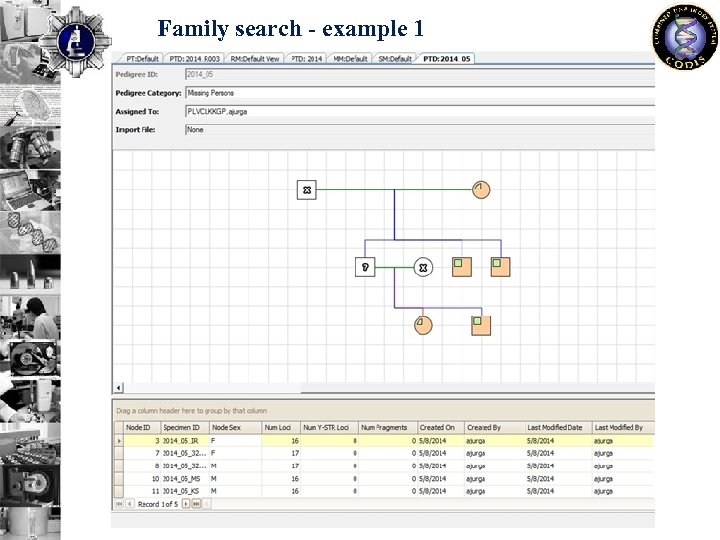Select the orange son square node at bottom
720x540 pixels.
pyautogui.click(x=481, y=325)
